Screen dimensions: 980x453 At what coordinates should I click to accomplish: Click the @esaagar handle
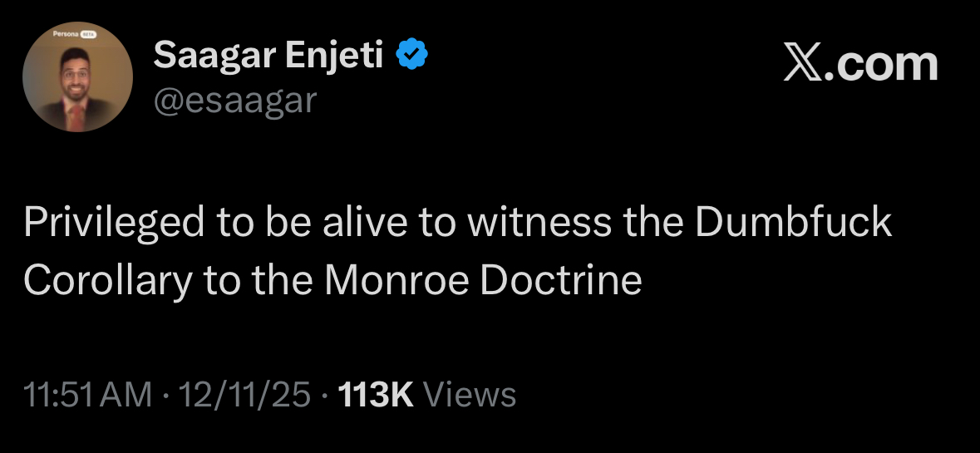tap(235, 101)
